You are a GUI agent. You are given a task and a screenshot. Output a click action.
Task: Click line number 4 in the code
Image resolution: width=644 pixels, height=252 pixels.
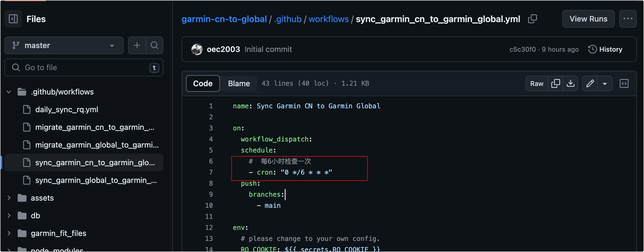[211, 139]
